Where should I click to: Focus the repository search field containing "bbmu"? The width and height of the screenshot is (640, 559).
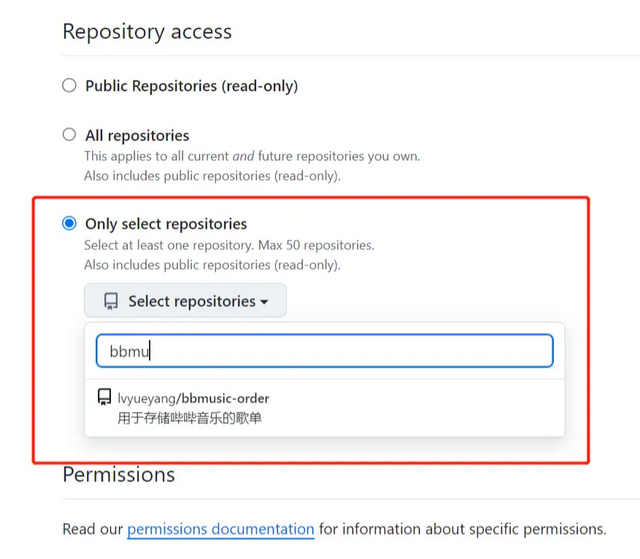click(x=324, y=351)
